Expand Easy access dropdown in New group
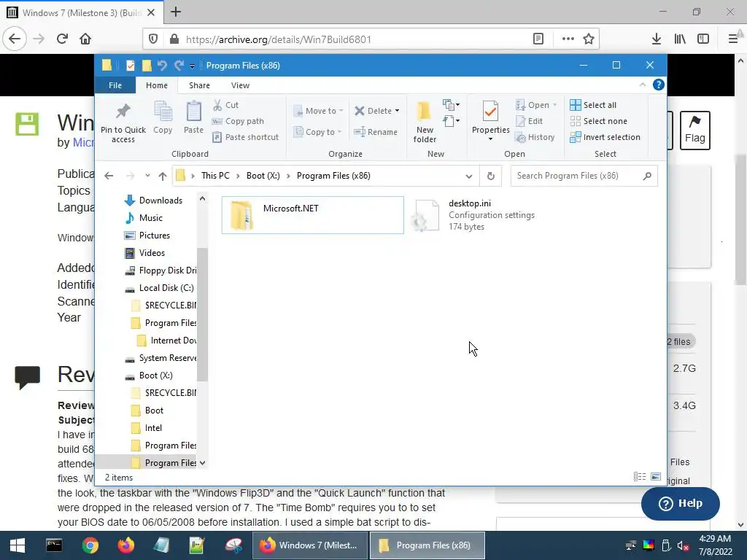The image size is (747, 560). (x=451, y=121)
